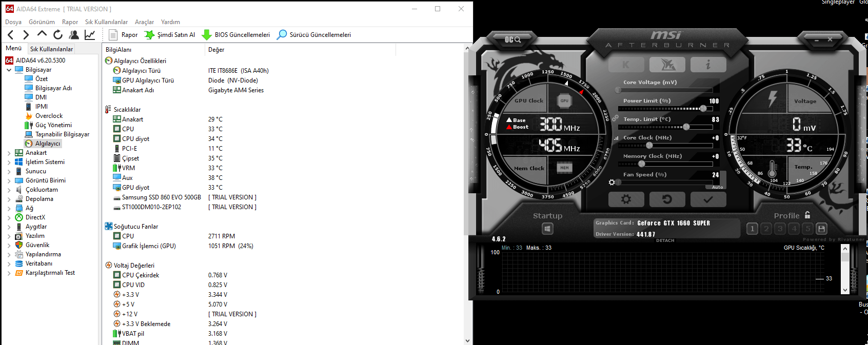Select Algılayıcı sensor item in the tree

pyautogui.click(x=48, y=144)
